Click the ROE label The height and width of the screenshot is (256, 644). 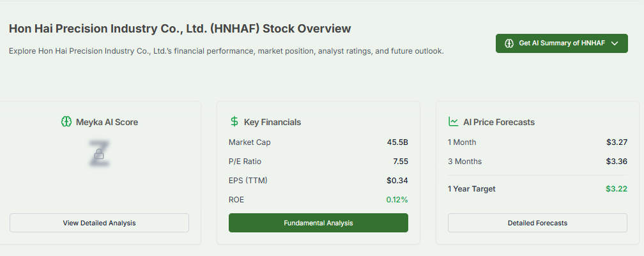point(236,200)
